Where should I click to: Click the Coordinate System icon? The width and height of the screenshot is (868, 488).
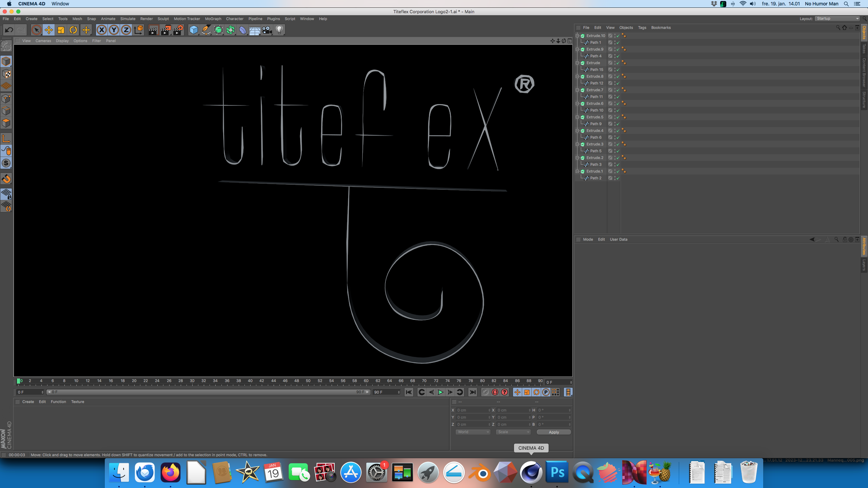138,30
